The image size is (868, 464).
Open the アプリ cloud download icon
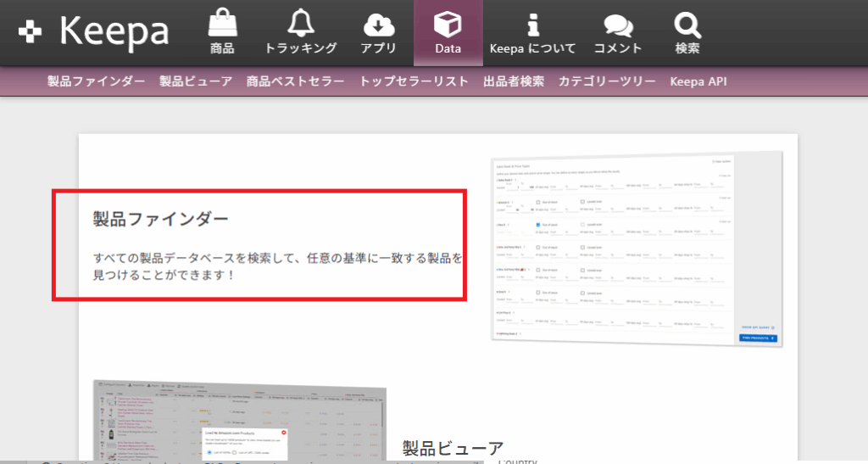(378, 23)
